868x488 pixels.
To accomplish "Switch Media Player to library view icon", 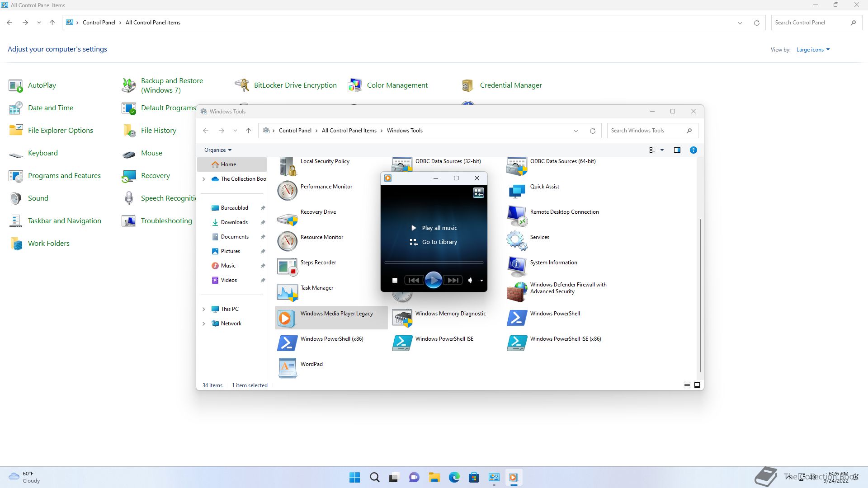I will (x=478, y=193).
